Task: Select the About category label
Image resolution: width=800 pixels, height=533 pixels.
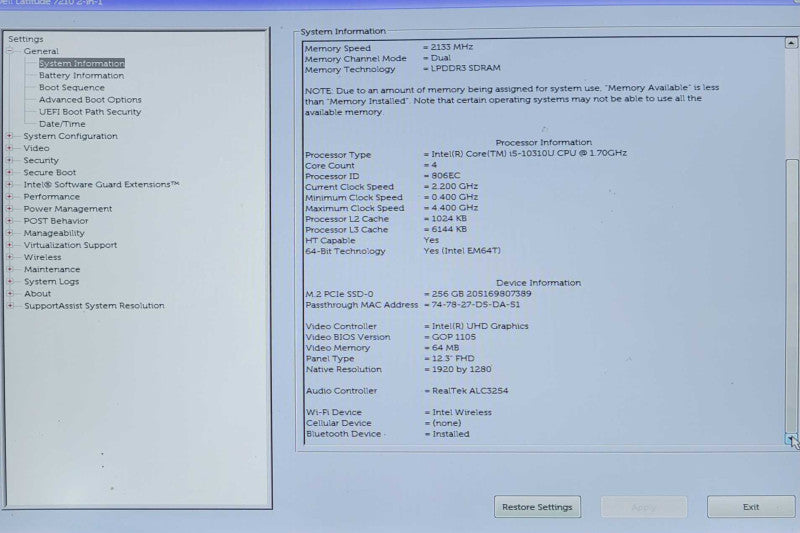Action: point(37,294)
